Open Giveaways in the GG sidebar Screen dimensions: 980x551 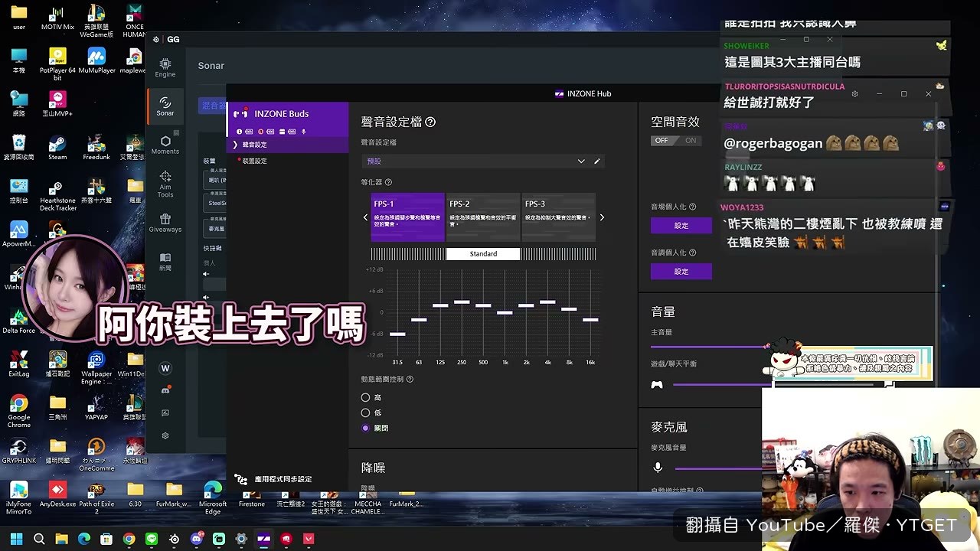coord(165,223)
